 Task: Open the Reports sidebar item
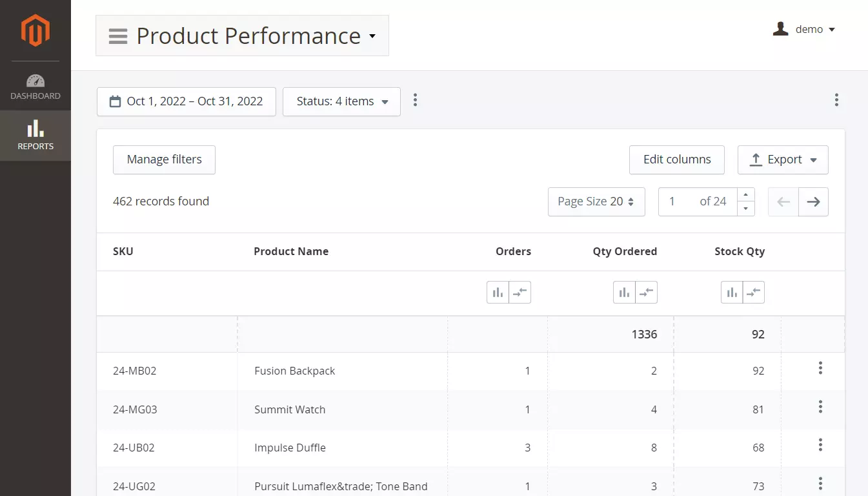point(35,135)
